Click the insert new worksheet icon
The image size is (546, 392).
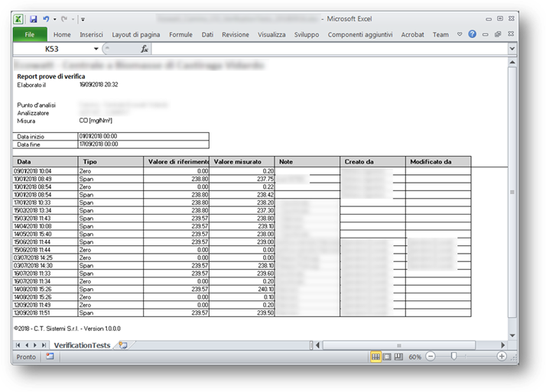(x=123, y=345)
